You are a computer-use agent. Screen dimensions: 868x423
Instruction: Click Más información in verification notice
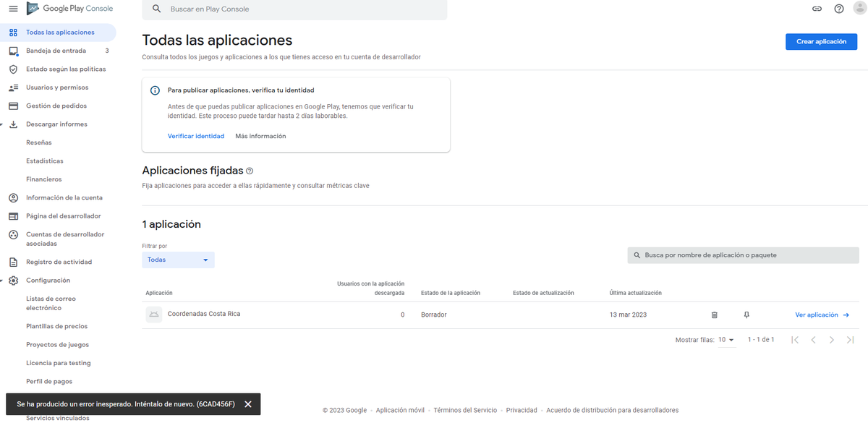260,136
